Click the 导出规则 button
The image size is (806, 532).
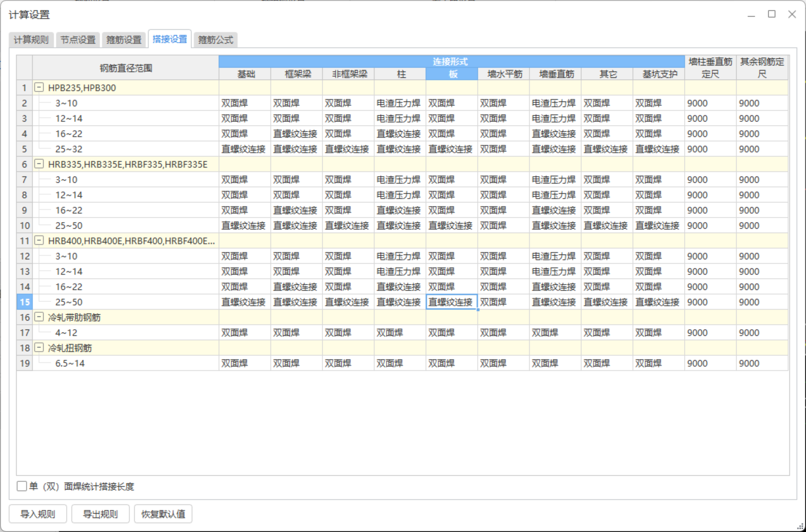(101, 514)
